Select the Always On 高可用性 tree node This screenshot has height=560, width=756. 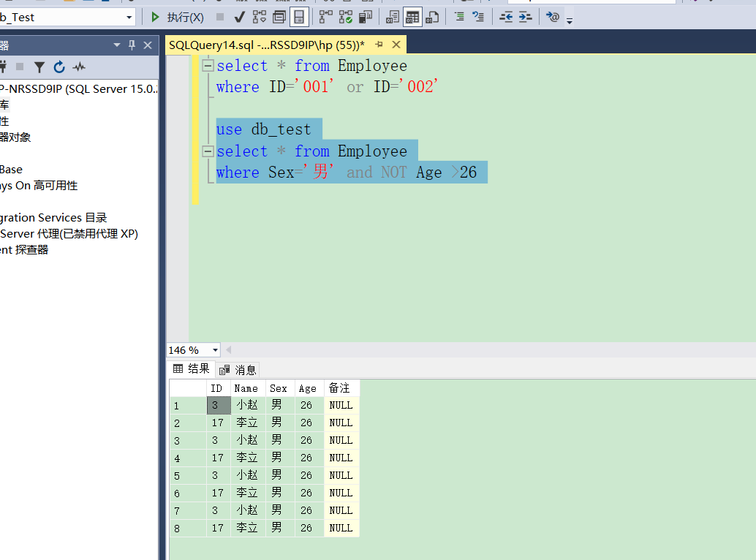click(x=39, y=186)
